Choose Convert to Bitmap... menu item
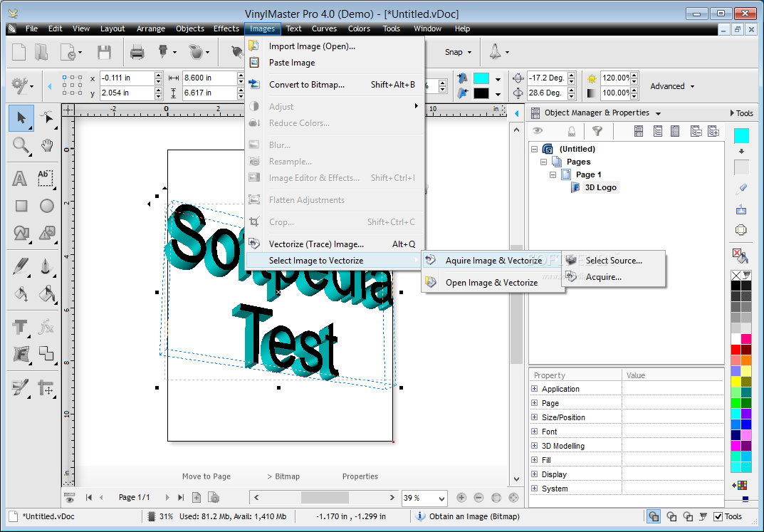The image size is (764, 532). coord(335,85)
